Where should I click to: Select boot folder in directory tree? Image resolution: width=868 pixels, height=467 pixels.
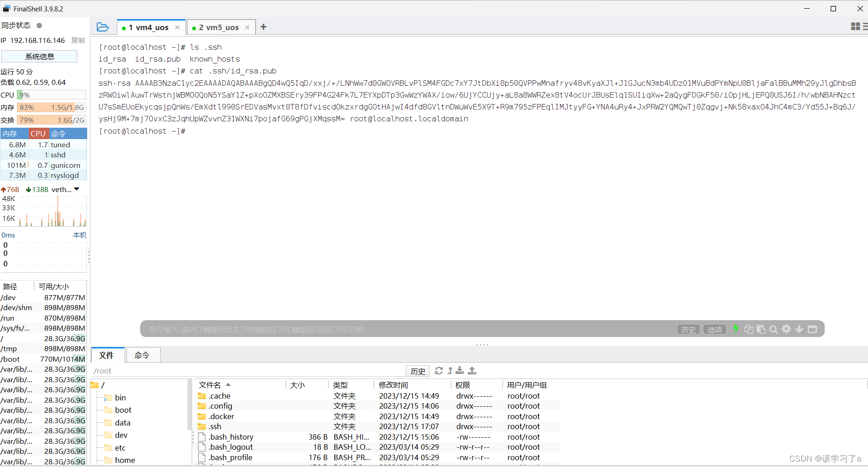coord(123,410)
